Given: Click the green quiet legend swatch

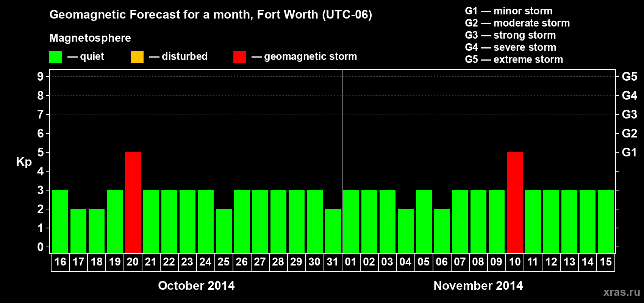Looking at the screenshot, I should (56, 57).
